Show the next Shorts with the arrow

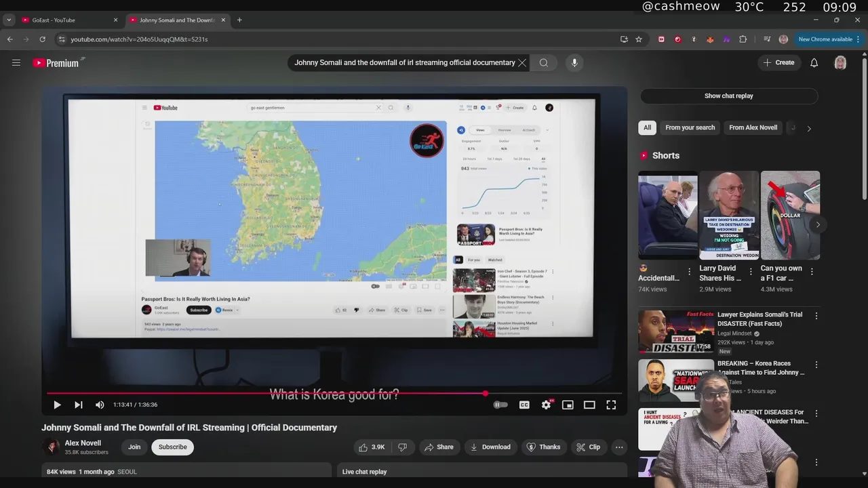pos(818,224)
